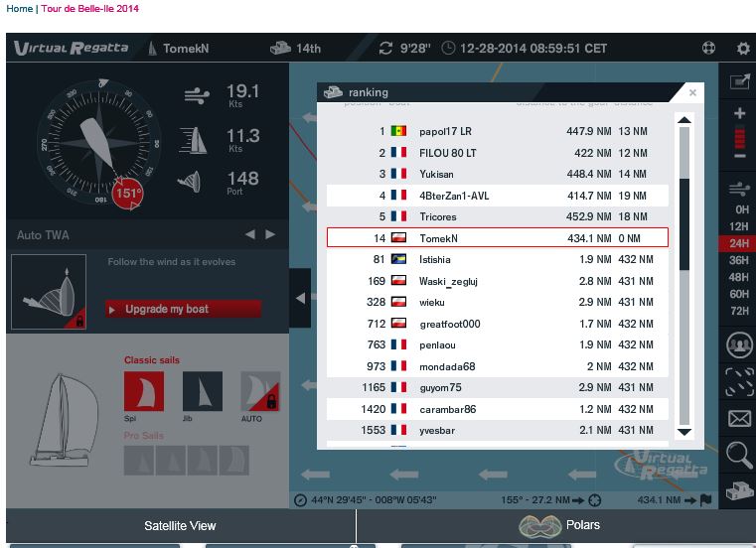Image resolution: width=756 pixels, height=548 pixels.
Task: Open the Home link
Action: tap(19, 9)
